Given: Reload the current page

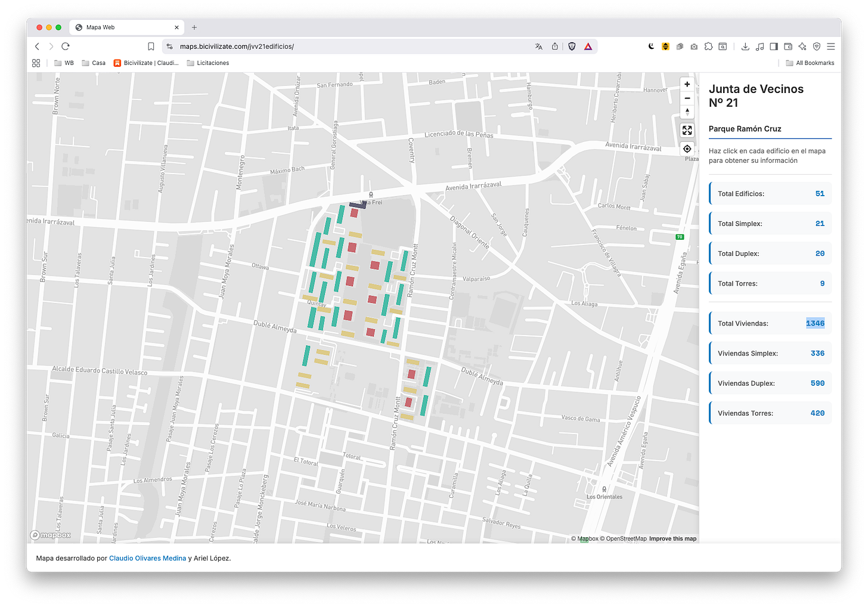Looking at the screenshot, I should coord(66,47).
